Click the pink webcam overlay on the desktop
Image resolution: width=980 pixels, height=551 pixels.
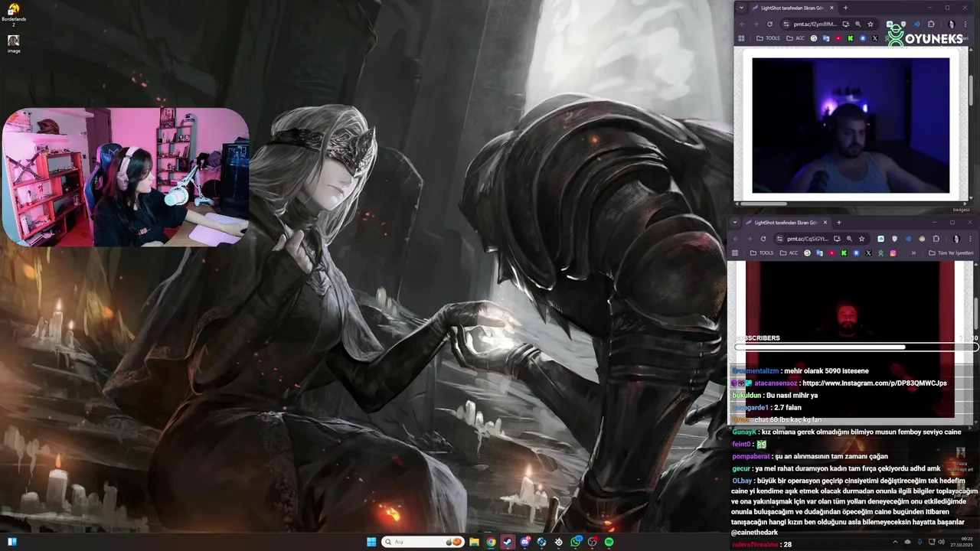[x=126, y=178]
